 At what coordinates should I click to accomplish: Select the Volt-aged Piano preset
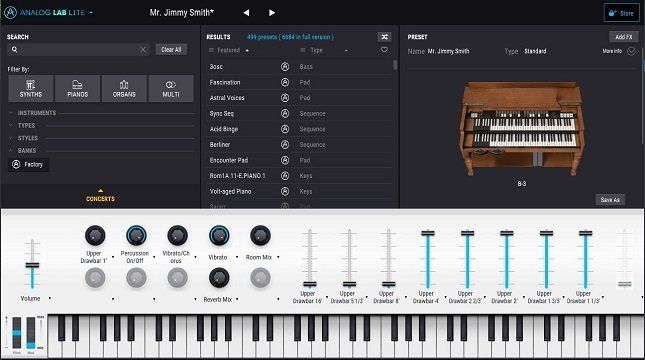pyautogui.click(x=299, y=191)
